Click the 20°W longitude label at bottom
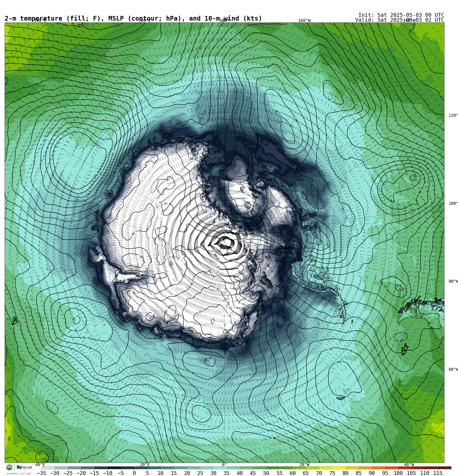 pyautogui.click(x=304, y=465)
